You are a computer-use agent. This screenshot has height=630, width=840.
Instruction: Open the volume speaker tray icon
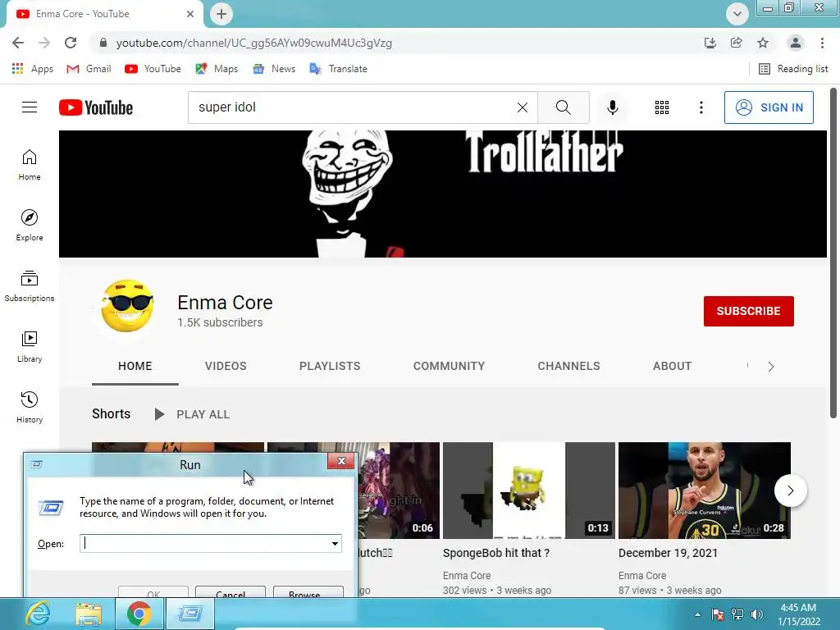tap(757, 614)
